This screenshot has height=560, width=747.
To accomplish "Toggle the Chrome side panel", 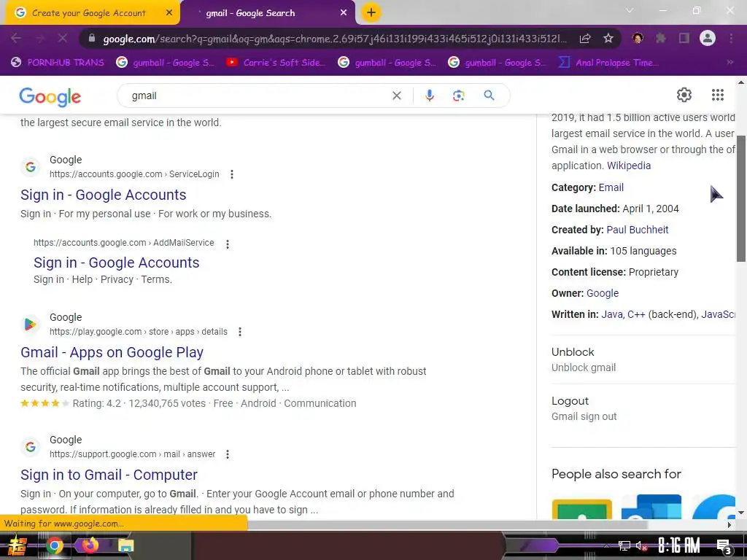I will point(684,38).
